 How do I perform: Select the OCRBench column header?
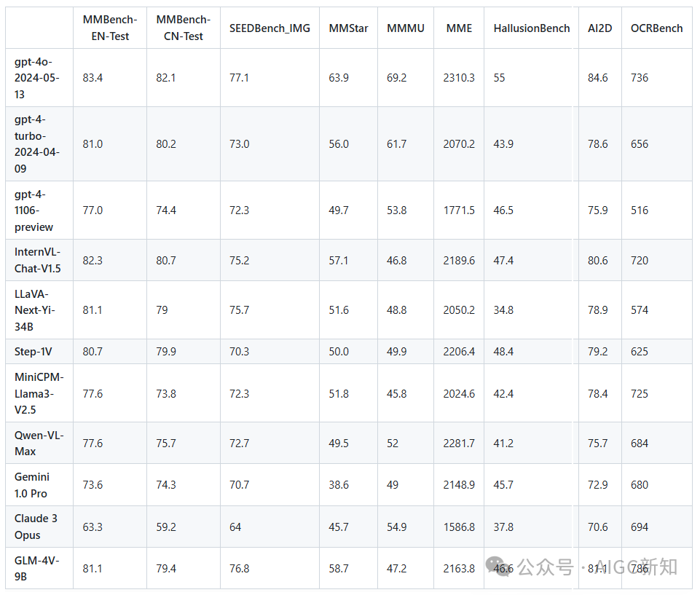[x=657, y=28]
